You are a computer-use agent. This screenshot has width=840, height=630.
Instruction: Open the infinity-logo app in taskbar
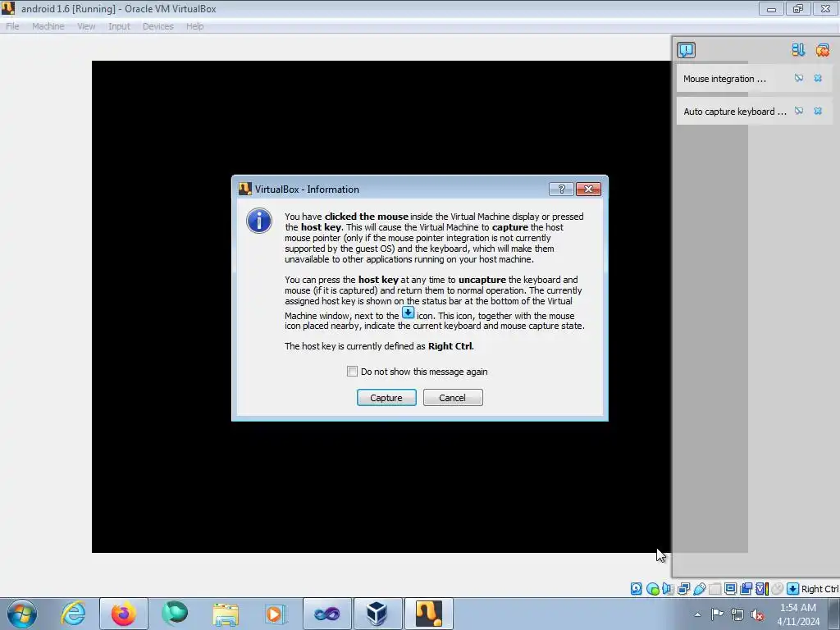point(326,614)
